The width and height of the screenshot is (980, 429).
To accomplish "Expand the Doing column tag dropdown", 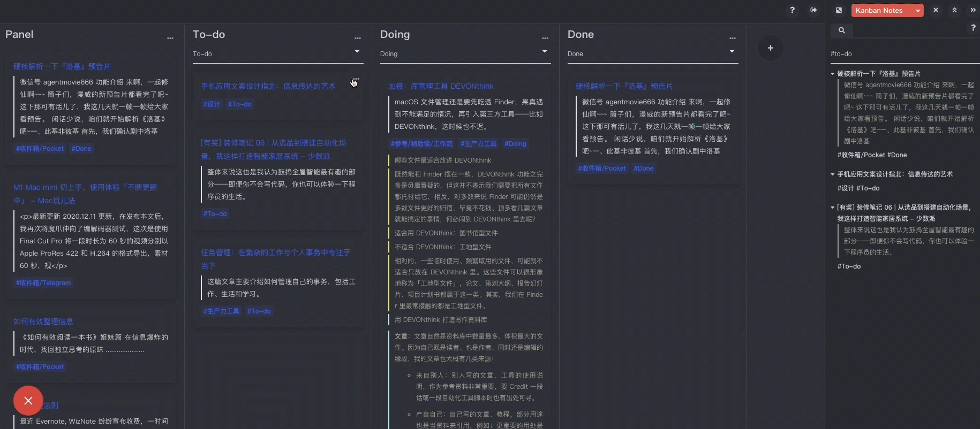I will tap(545, 51).
